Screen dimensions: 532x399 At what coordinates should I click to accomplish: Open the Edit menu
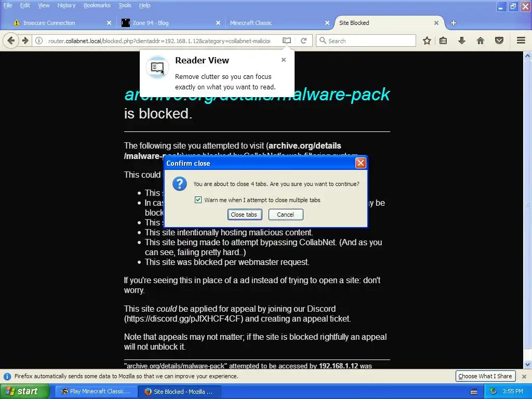(25, 5)
